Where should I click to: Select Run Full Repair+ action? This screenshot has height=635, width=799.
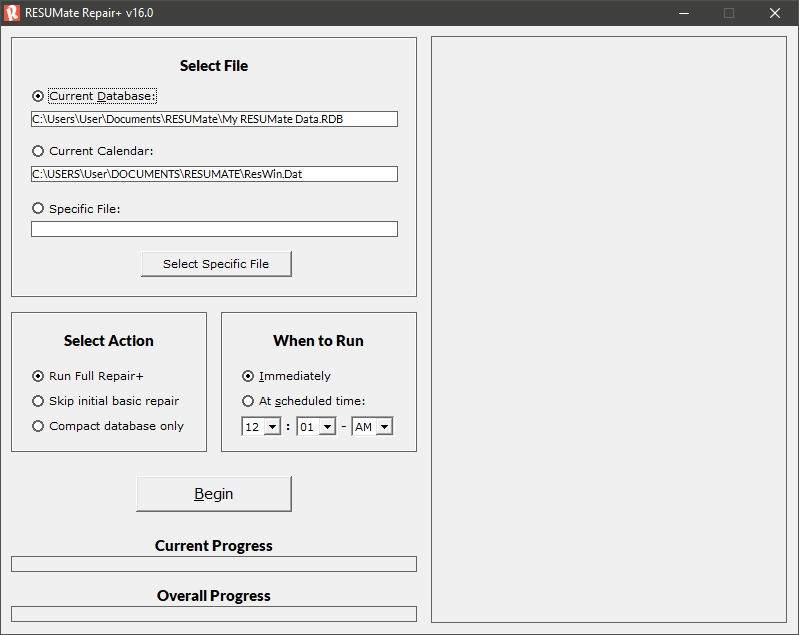click(38, 376)
